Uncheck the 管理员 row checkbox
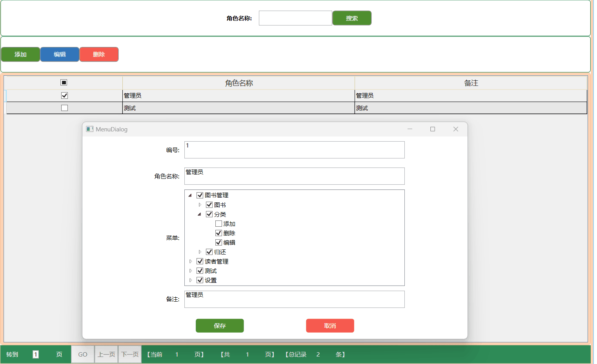597x364 pixels. [65, 95]
